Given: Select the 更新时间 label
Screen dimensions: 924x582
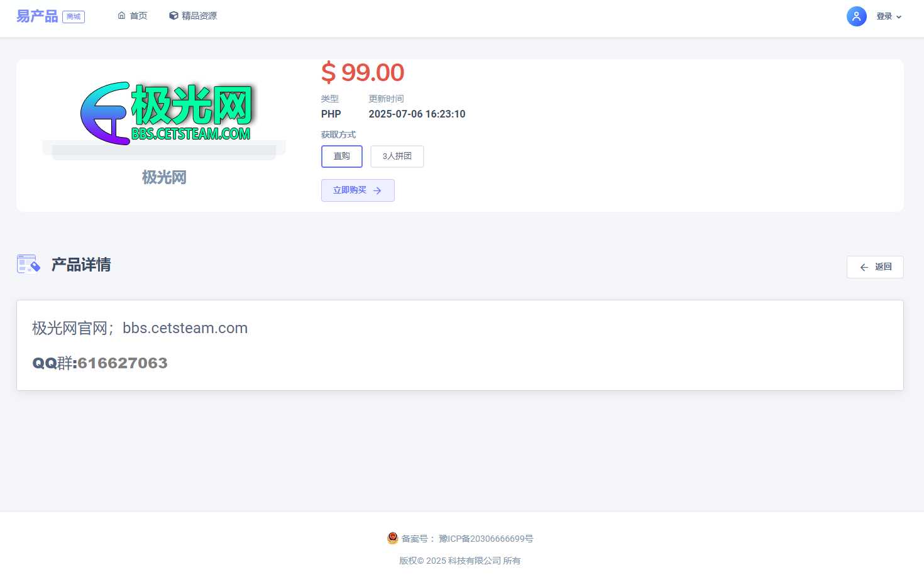Looking at the screenshot, I should tap(386, 99).
